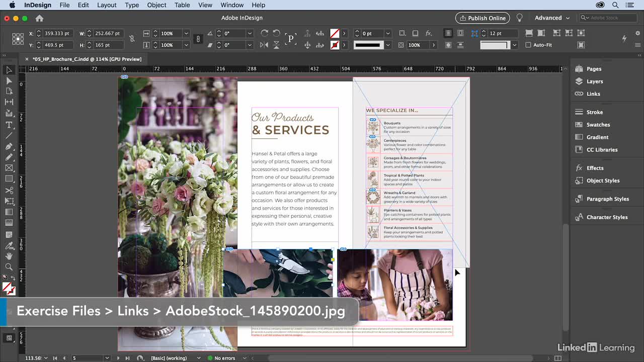Toggle the Jump Object text wrap
This screenshot has width=644, height=362.
pyautogui.click(x=460, y=45)
